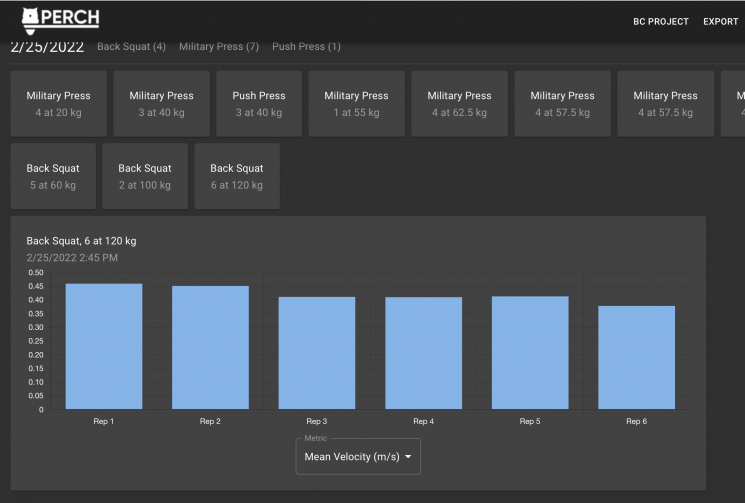Select the Rep 6 bar in chart
Image resolution: width=745 pixels, height=503 pixels.
tap(636, 357)
